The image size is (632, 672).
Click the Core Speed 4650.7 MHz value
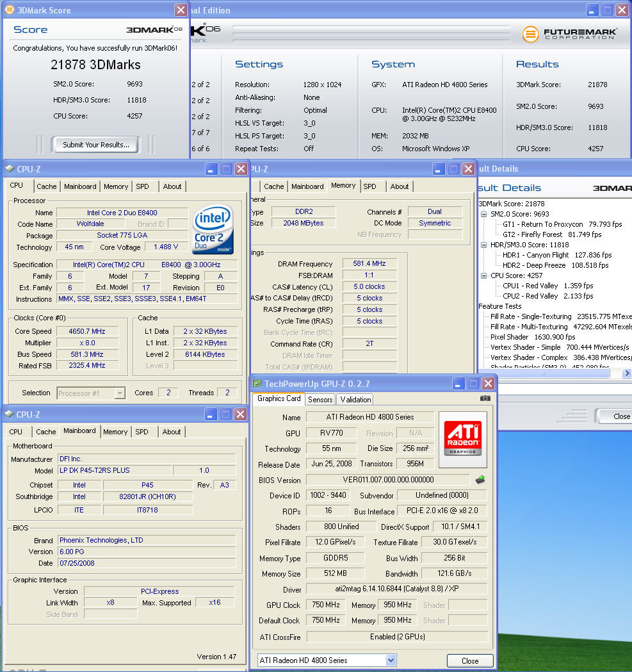click(x=87, y=331)
